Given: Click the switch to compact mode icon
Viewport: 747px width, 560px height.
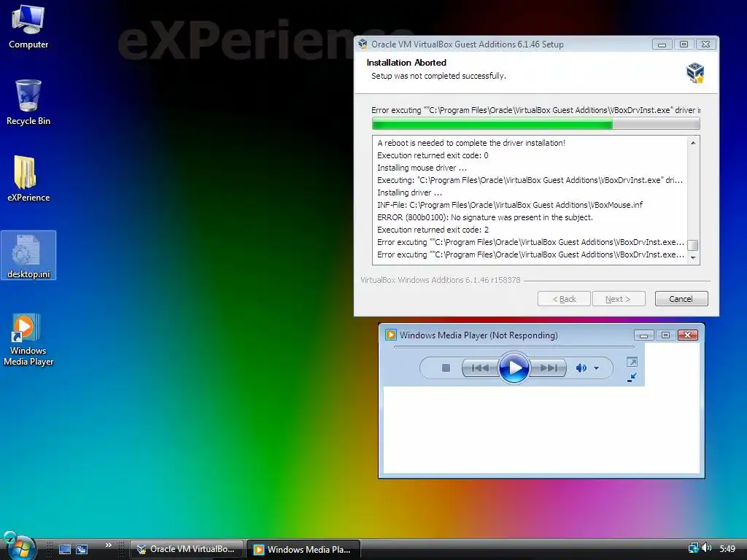Looking at the screenshot, I should [632, 378].
